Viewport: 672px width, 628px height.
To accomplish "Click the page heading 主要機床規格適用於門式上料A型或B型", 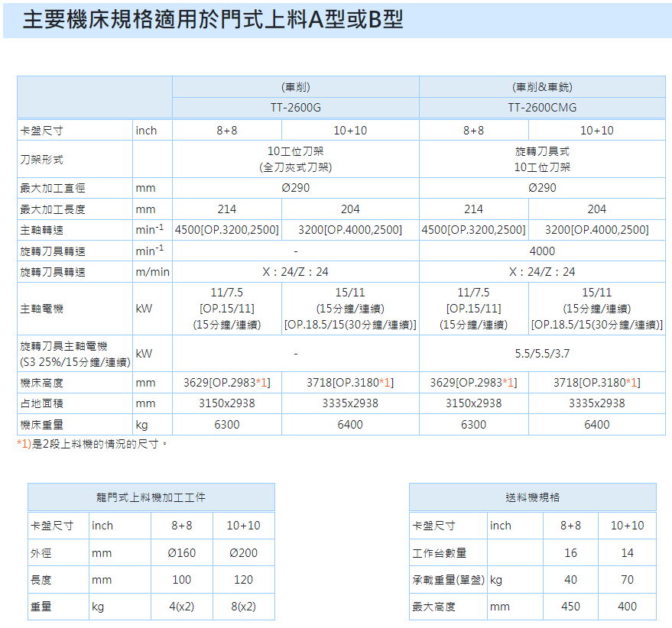I will tap(213, 20).
